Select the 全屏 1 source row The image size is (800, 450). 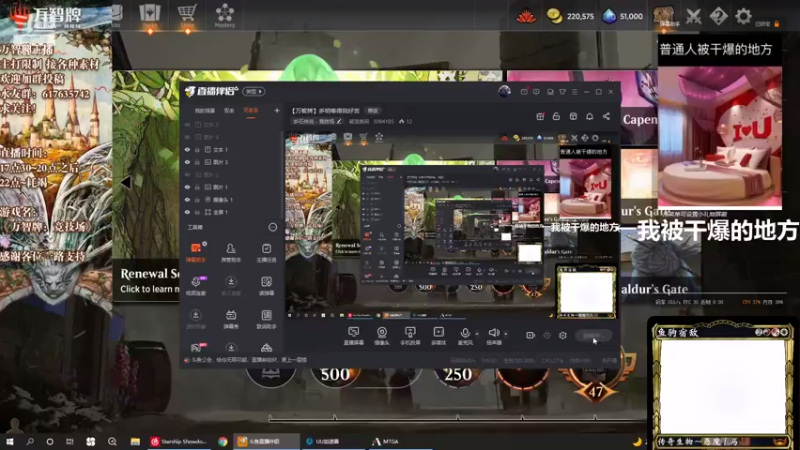232,212
